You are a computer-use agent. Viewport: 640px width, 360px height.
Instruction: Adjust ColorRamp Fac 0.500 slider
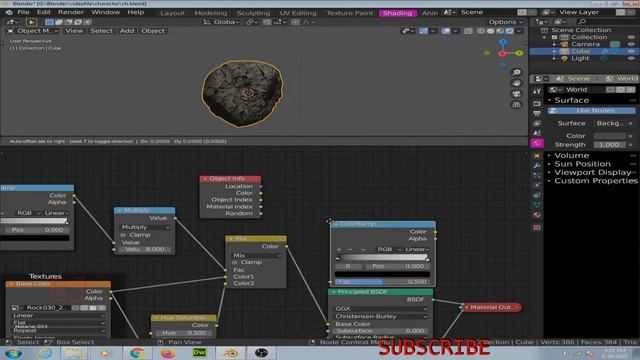click(382, 282)
